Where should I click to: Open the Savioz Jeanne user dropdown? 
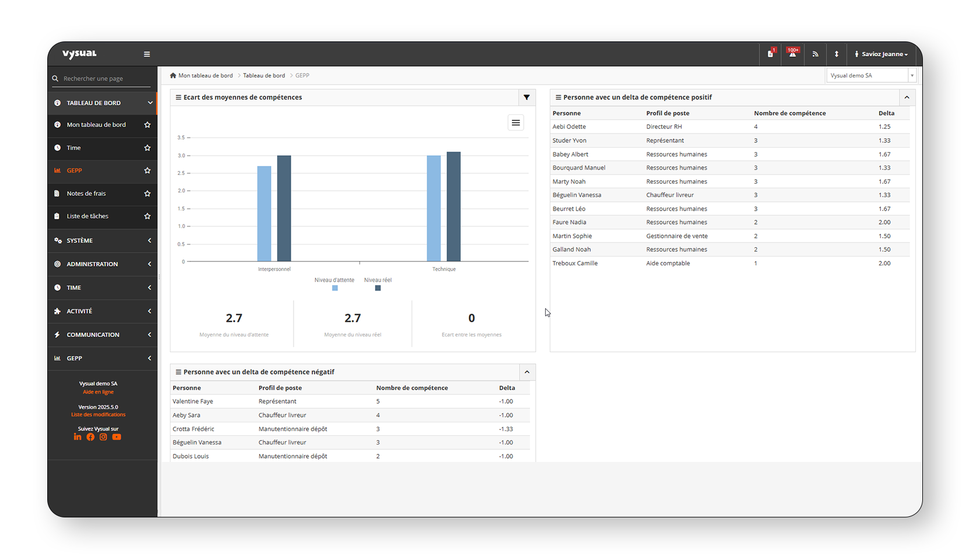tap(881, 54)
